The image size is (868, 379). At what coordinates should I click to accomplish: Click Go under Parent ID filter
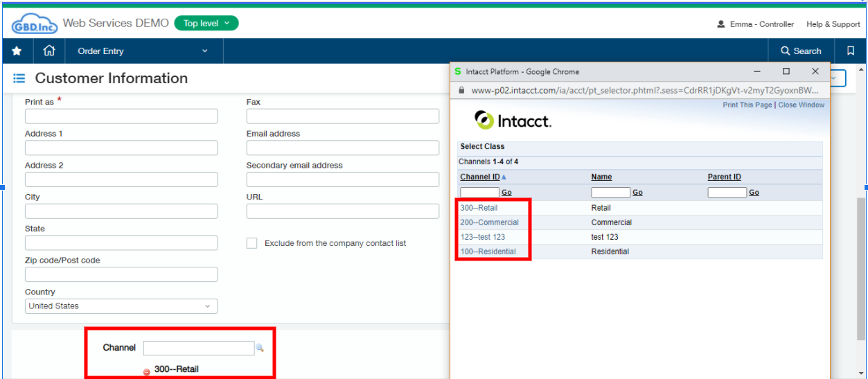point(754,193)
